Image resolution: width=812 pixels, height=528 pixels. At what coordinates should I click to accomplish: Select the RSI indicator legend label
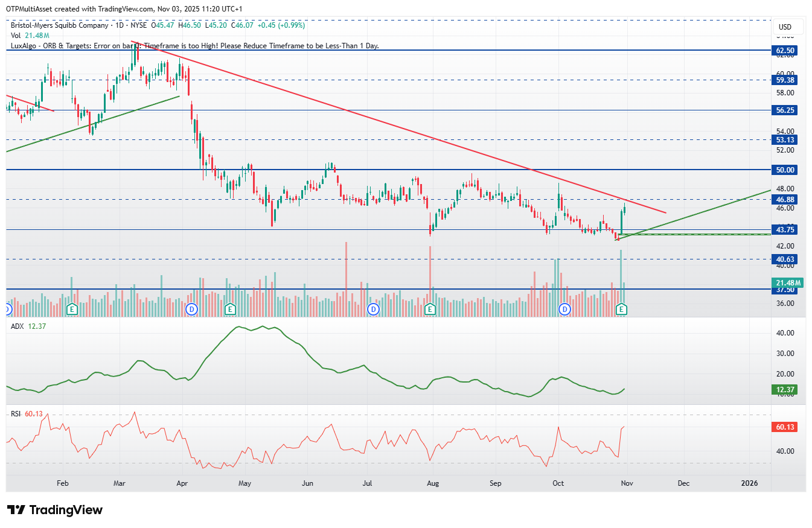[x=27, y=413]
